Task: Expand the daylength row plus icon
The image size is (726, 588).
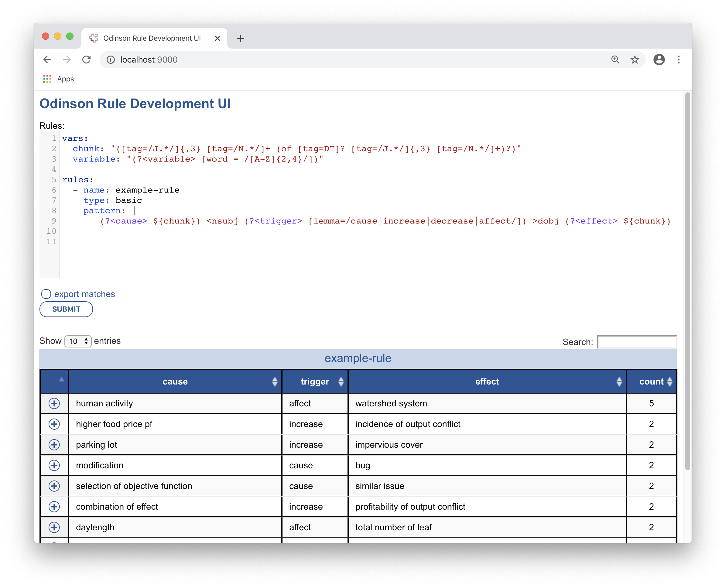Action: 54,527
